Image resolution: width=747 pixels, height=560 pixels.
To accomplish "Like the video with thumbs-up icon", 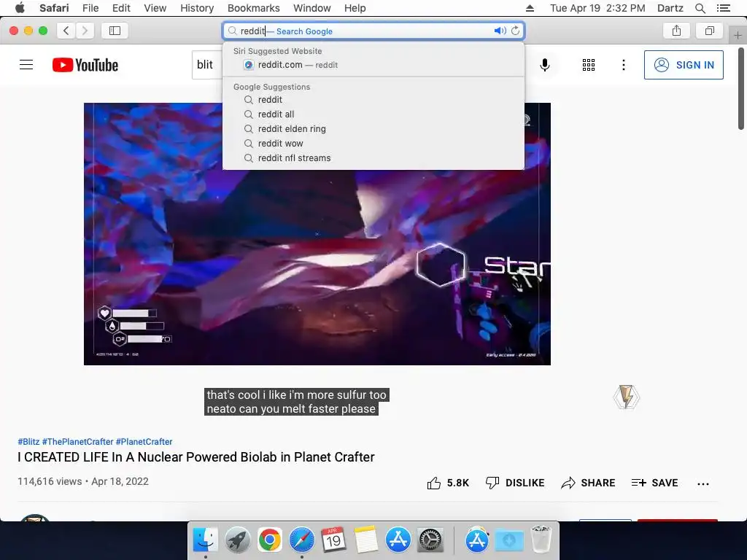I will pyautogui.click(x=434, y=483).
